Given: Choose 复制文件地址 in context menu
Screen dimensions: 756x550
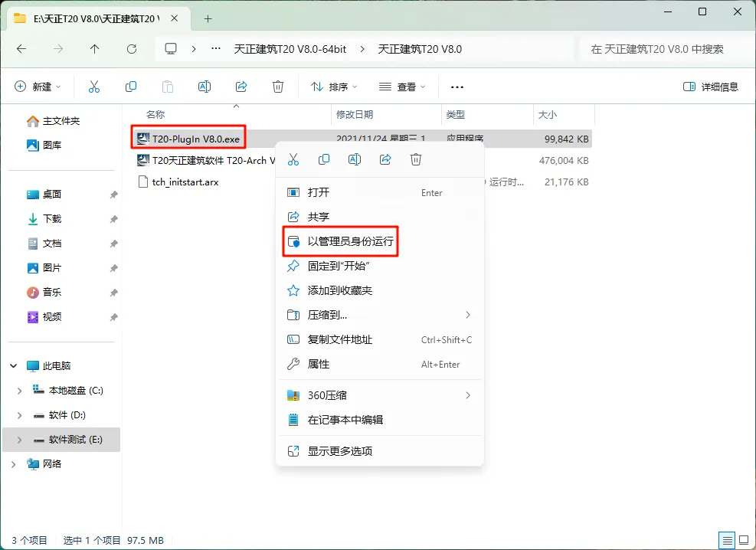Looking at the screenshot, I should point(379,339).
